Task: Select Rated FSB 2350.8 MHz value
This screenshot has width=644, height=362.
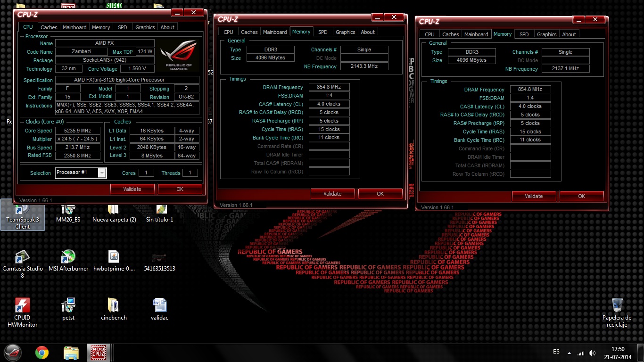Action: coord(78,156)
